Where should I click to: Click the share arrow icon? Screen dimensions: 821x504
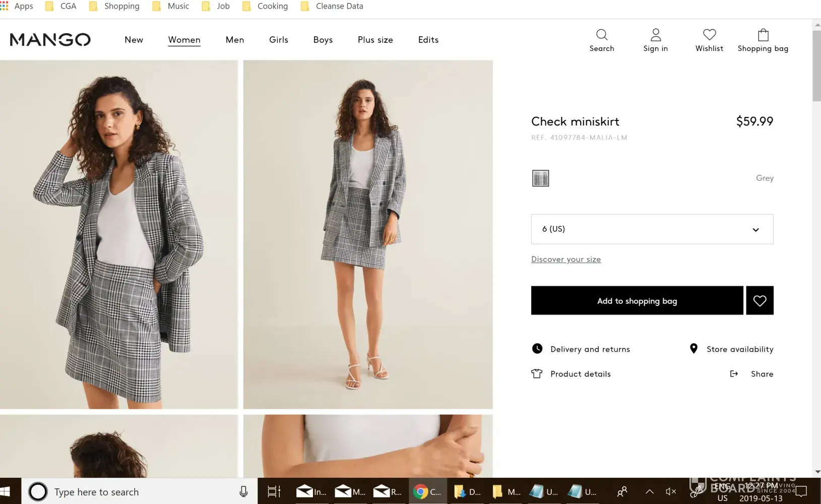tap(734, 374)
